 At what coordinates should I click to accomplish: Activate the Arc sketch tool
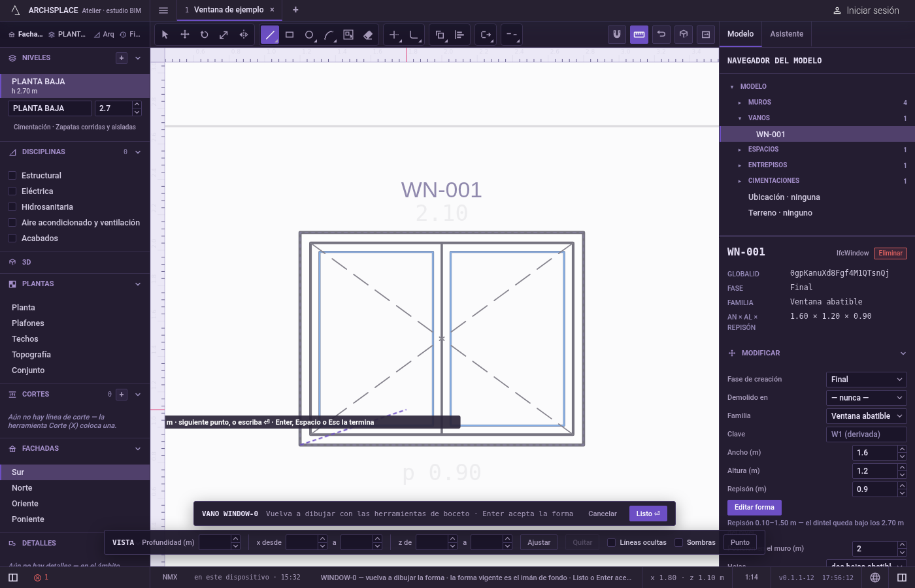[329, 35]
